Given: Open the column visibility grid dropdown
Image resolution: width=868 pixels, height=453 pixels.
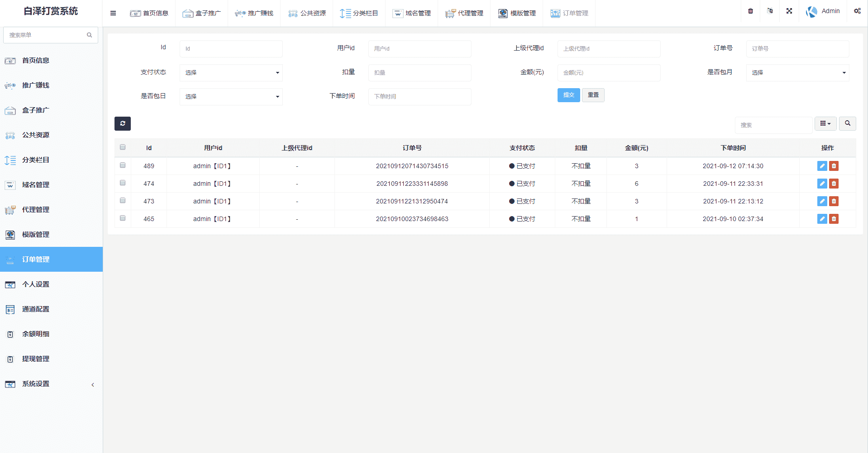Looking at the screenshot, I should pyautogui.click(x=825, y=123).
